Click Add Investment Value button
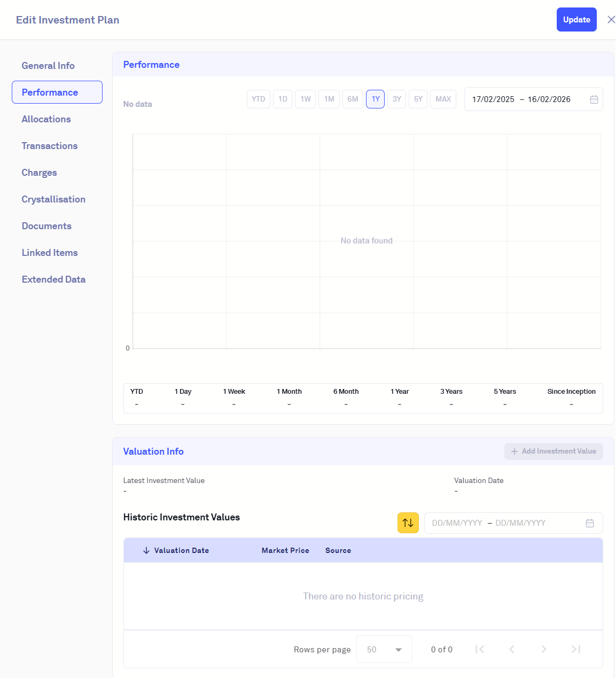Image resolution: width=616 pixels, height=678 pixels. pos(553,451)
